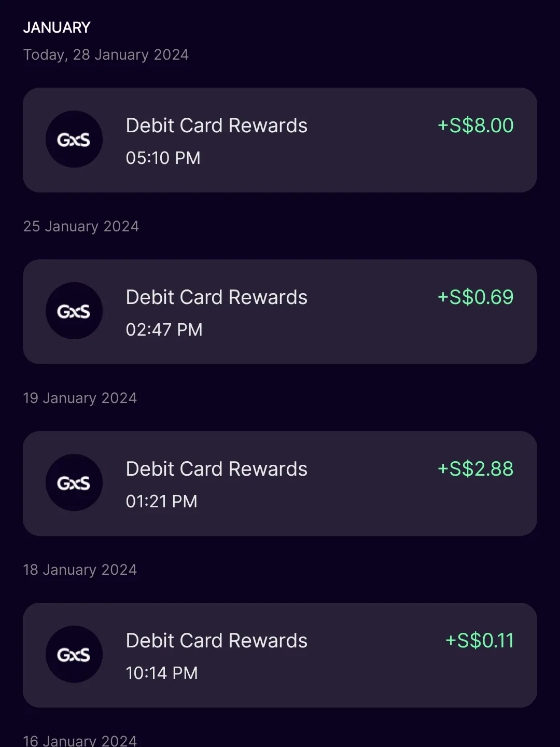Tap GXS logo on the S$0.11 reward
The height and width of the screenshot is (747, 560).
[x=74, y=654]
